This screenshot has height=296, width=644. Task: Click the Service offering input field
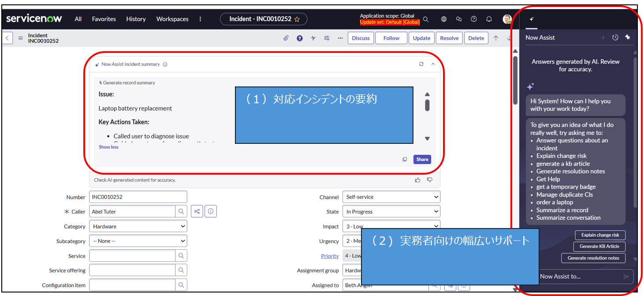pyautogui.click(x=132, y=270)
